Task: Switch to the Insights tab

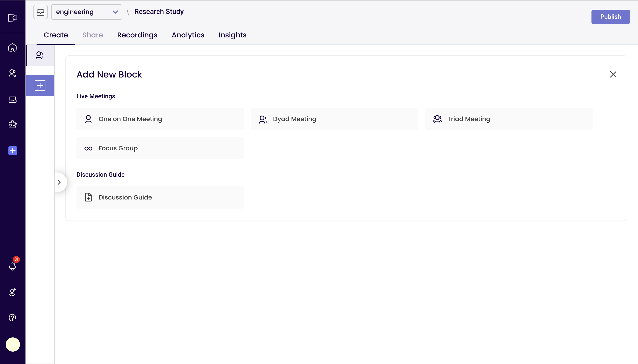Action: 233,35
